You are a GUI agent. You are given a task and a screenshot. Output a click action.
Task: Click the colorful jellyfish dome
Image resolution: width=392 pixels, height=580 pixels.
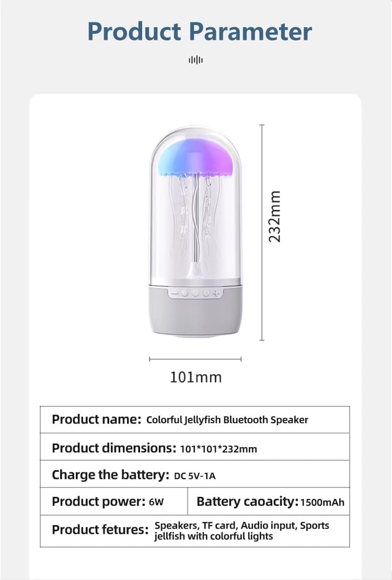[x=195, y=155]
